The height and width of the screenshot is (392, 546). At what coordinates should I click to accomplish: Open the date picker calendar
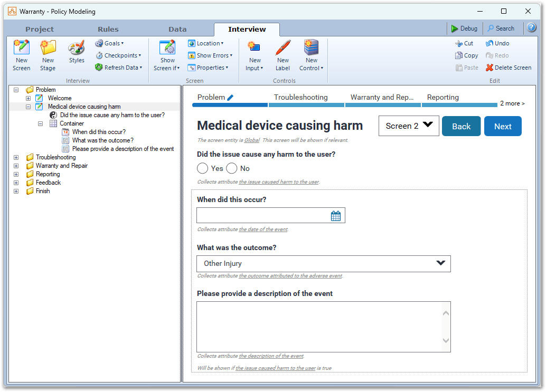336,215
